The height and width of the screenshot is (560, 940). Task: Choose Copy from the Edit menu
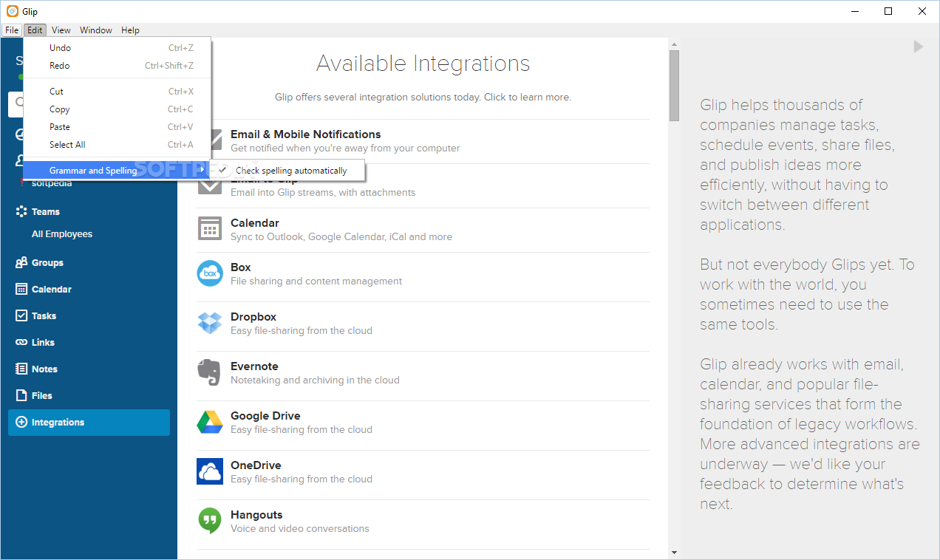pos(117,109)
